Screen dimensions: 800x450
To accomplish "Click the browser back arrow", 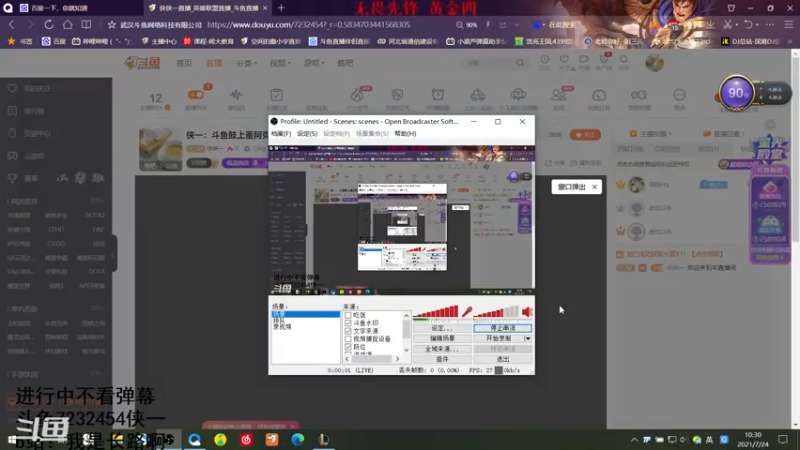I will (12, 24).
